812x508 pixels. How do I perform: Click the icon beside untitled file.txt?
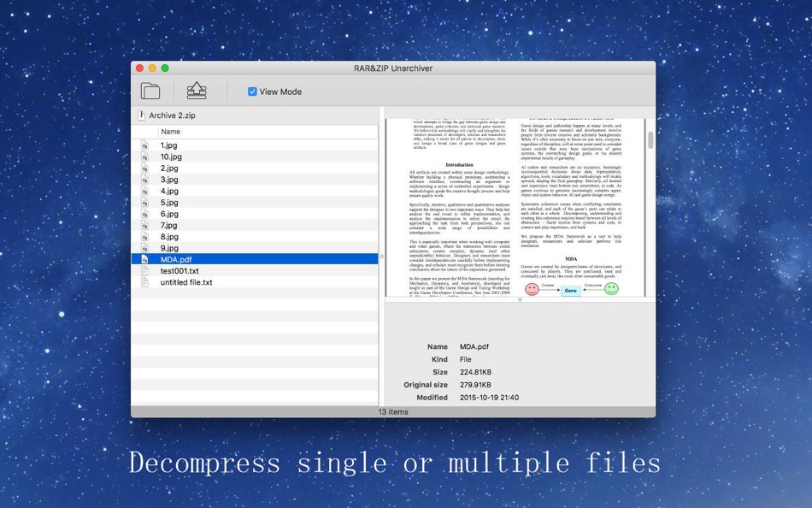145,282
